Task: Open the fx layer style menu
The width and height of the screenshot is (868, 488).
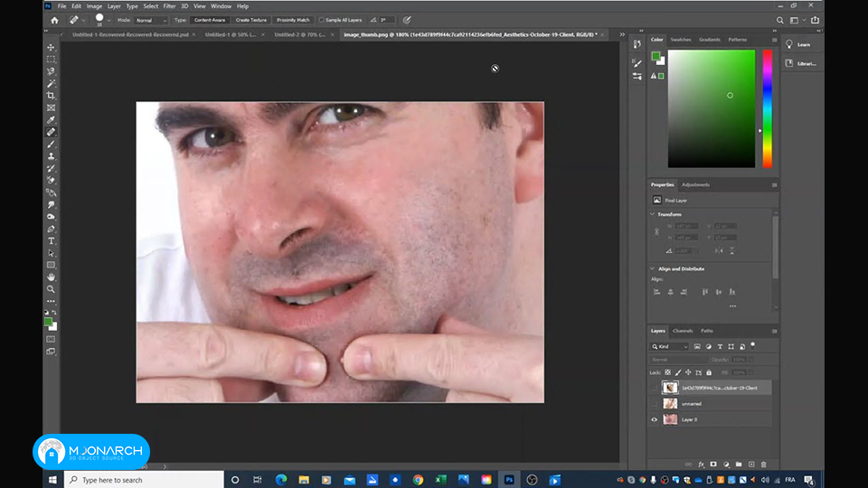Action: 701,465
